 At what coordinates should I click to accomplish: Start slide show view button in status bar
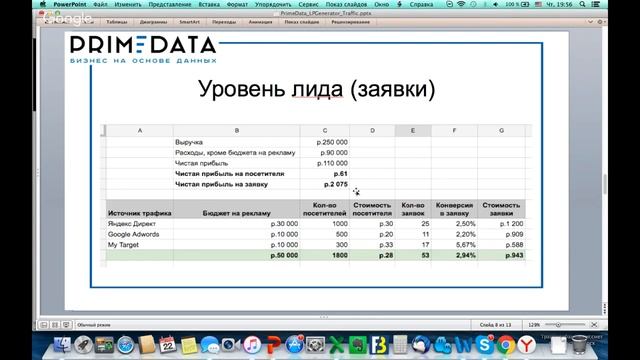[x=66, y=325]
